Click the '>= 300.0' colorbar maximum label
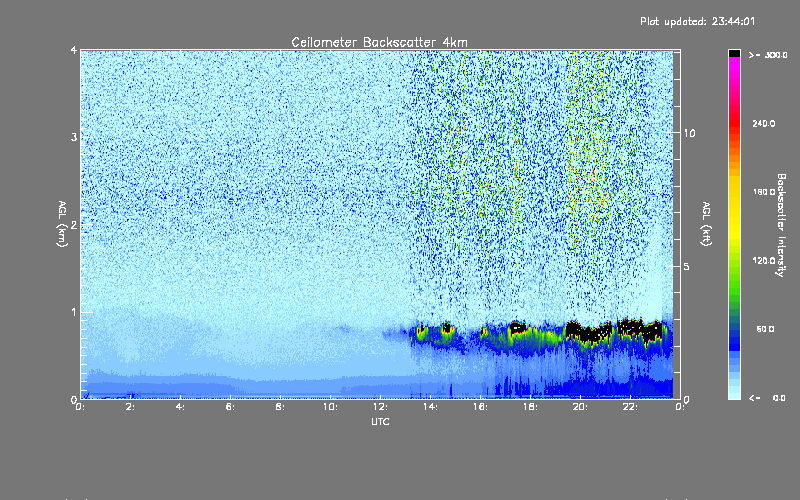Screen dimensions: 800x500 (768, 55)
